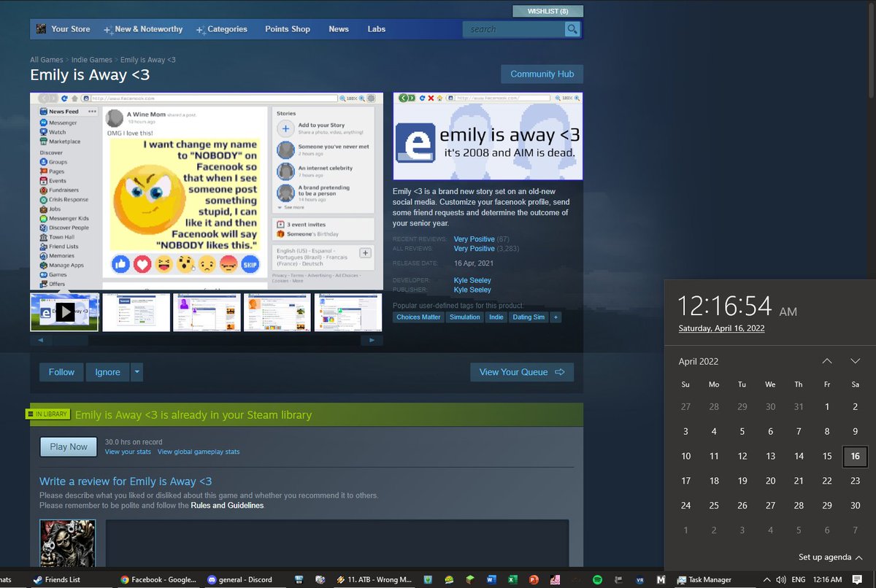Click the volume speaker tray icon
Viewport: 876px width, 588px height.
click(x=781, y=580)
